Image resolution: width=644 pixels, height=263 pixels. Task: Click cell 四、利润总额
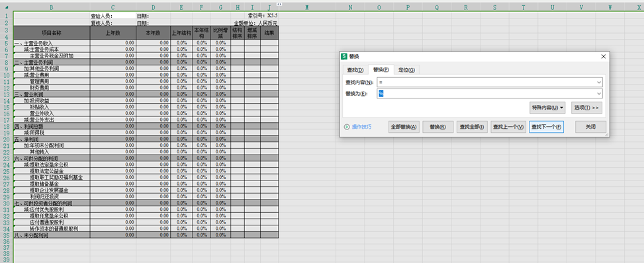point(52,126)
